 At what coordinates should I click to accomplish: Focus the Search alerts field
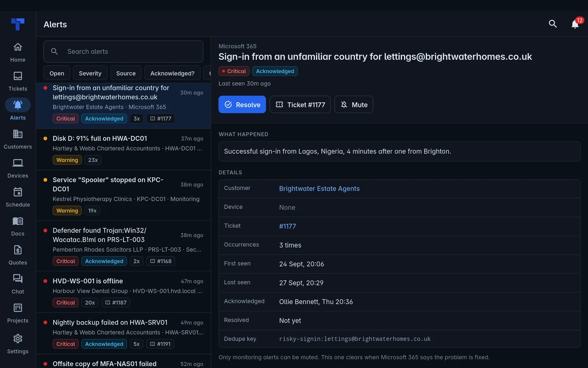tap(123, 52)
